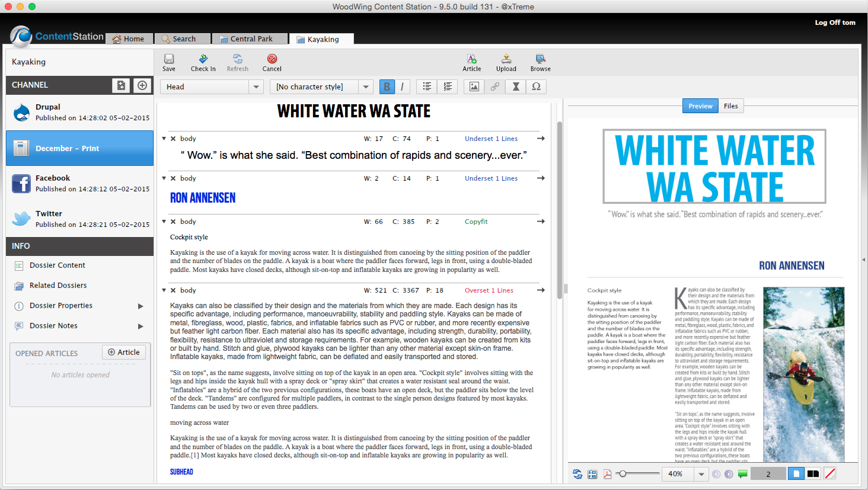The image size is (868, 490).
Task: Open the Files tab in the preview panel
Action: [730, 106]
